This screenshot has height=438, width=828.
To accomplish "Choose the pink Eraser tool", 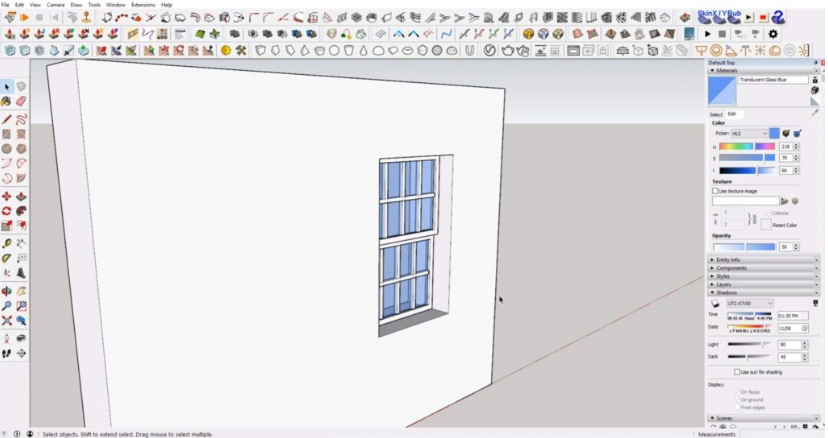I will click(x=21, y=101).
